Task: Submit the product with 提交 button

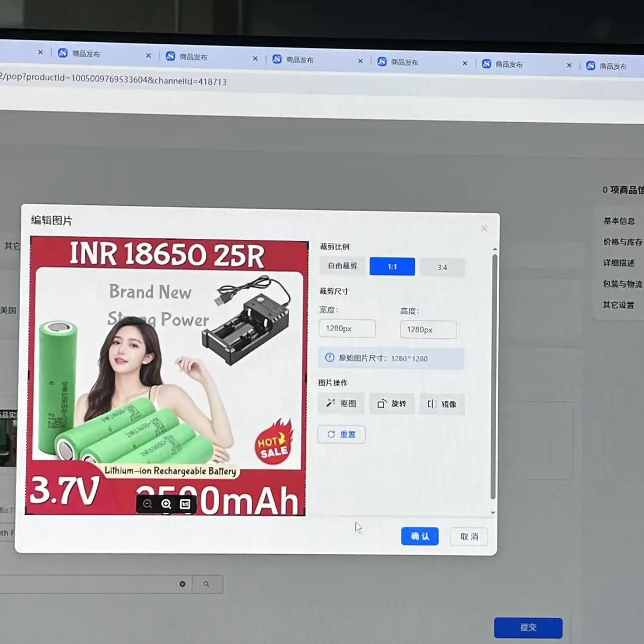Action: pyautogui.click(x=528, y=627)
